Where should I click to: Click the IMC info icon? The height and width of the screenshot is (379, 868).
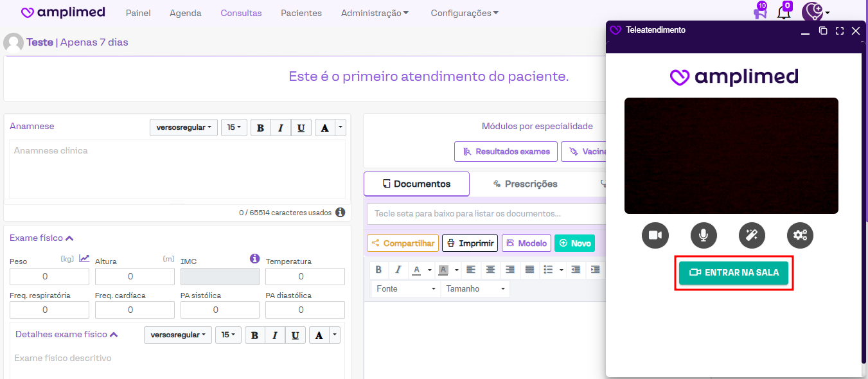[254, 259]
